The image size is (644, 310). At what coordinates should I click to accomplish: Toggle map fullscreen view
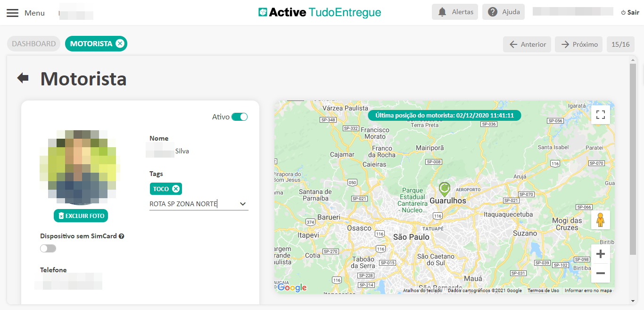tap(600, 115)
